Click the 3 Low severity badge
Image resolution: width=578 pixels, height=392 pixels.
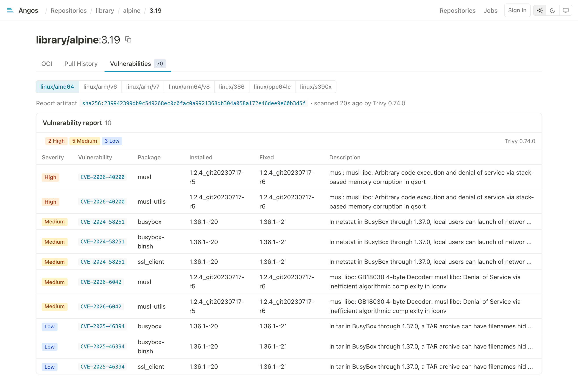coord(112,141)
